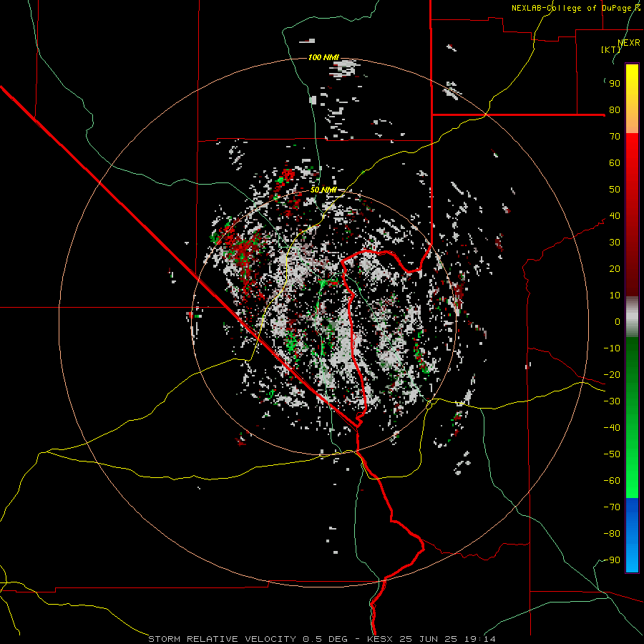Image resolution: width=644 pixels, height=644 pixels.
Task: Click the -30 tick label on velocity scale
Action: click(612, 401)
